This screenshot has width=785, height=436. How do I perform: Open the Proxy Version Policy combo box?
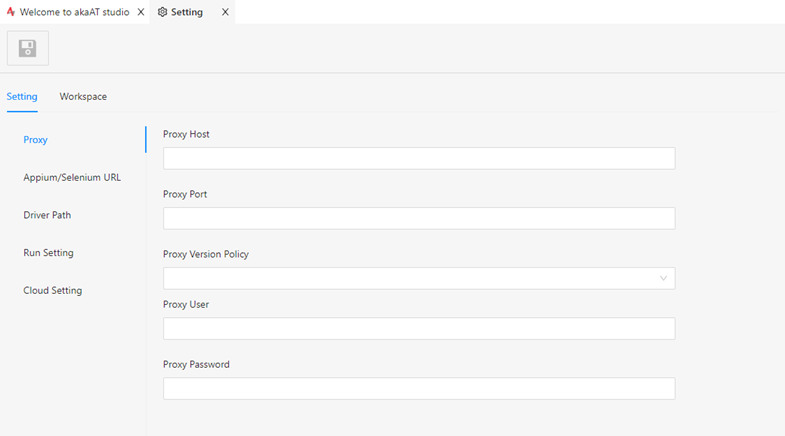419,278
